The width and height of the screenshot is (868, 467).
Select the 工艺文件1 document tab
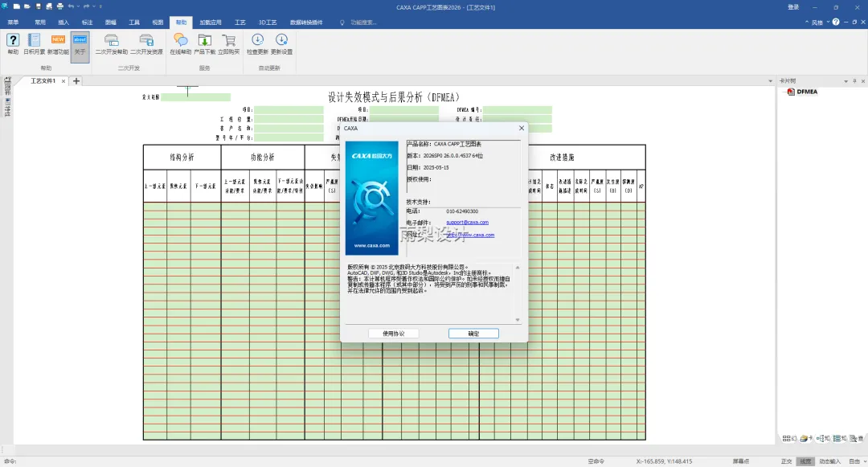click(x=43, y=81)
